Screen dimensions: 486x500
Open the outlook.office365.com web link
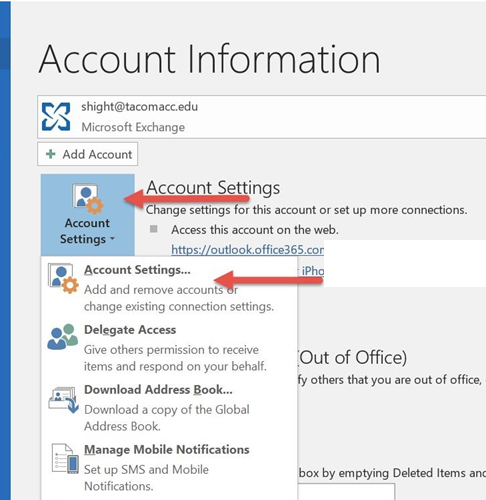coord(247,250)
